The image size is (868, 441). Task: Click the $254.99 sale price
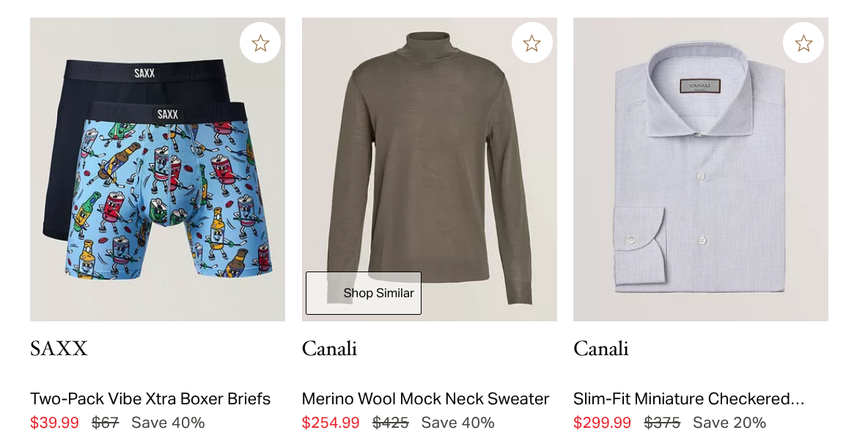[331, 423]
